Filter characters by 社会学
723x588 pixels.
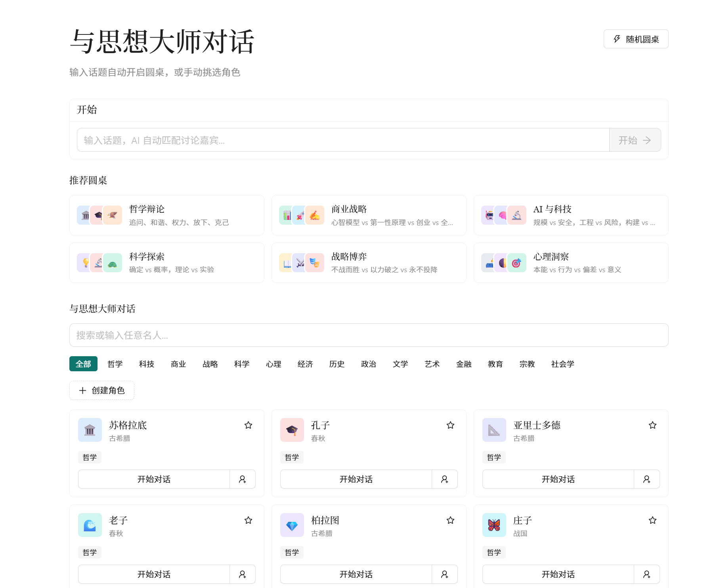click(562, 364)
